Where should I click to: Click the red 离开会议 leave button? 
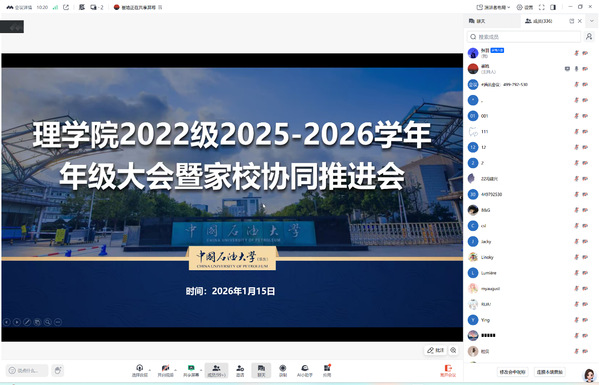[448, 370]
